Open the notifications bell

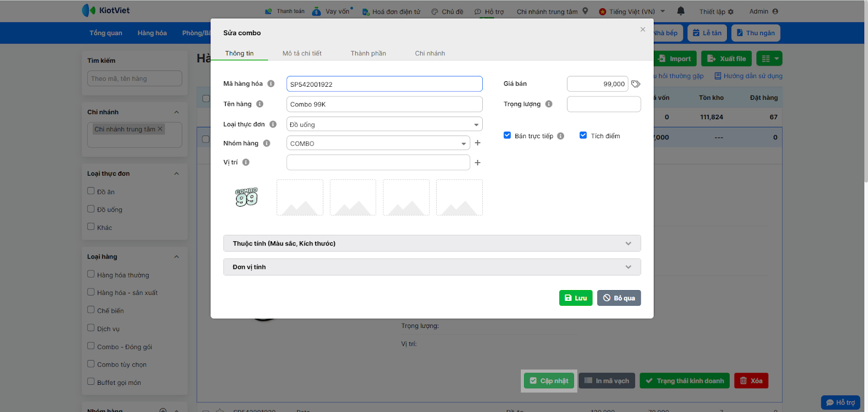(x=681, y=11)
